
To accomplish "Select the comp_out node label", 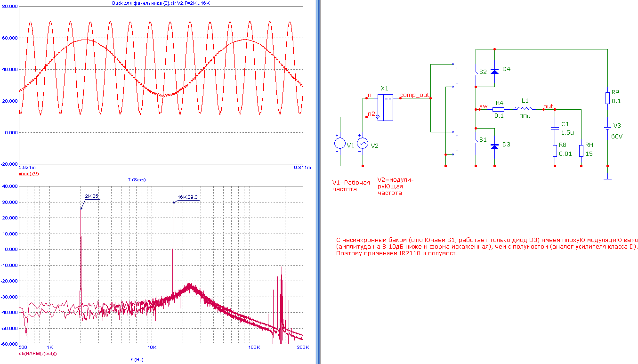I will (414, 95).
